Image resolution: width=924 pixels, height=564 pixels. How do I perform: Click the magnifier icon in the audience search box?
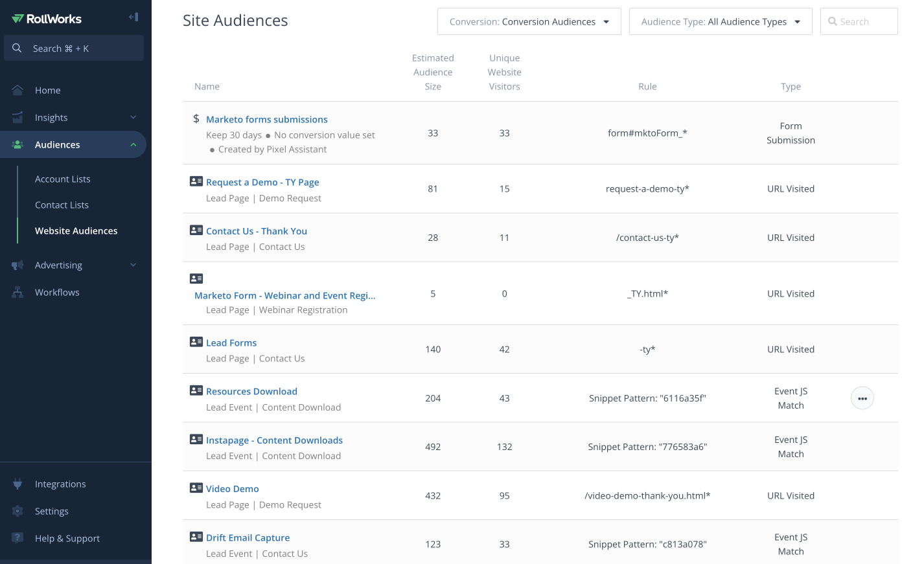(x=833, y=21)
